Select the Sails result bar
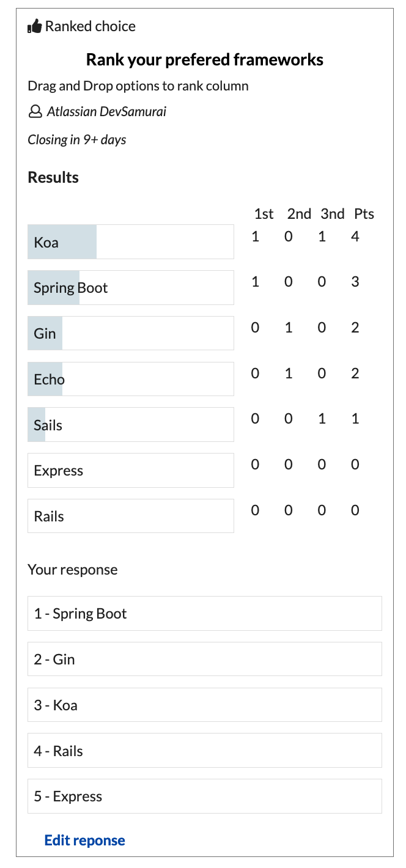 coord(130,425)
